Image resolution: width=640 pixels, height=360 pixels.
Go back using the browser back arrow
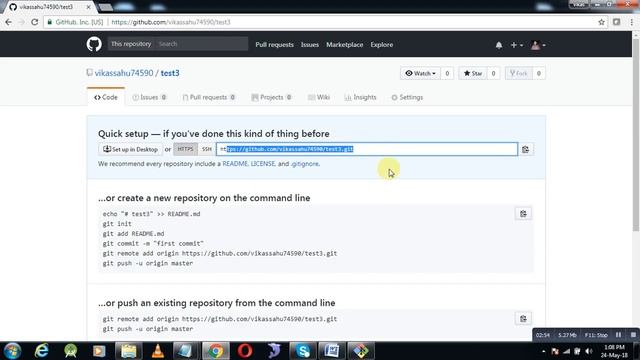(x=8, y=22)
